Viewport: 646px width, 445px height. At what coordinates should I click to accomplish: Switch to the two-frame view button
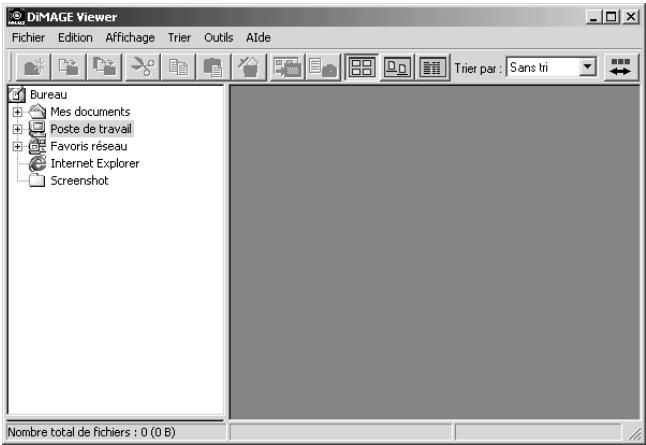tap(397, 67)
